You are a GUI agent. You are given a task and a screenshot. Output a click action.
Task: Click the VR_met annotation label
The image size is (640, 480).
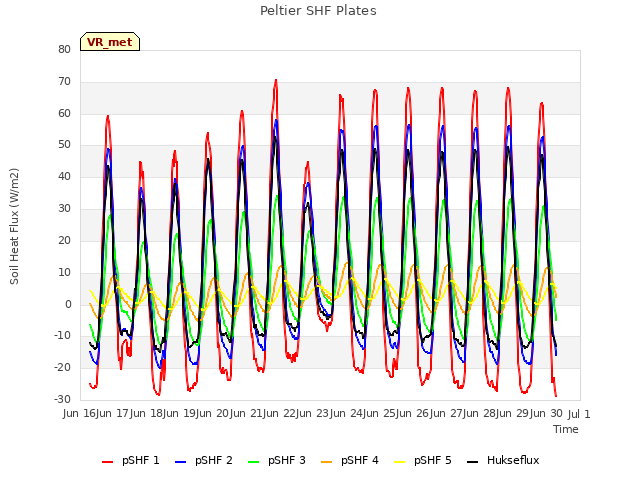point(110,42)
